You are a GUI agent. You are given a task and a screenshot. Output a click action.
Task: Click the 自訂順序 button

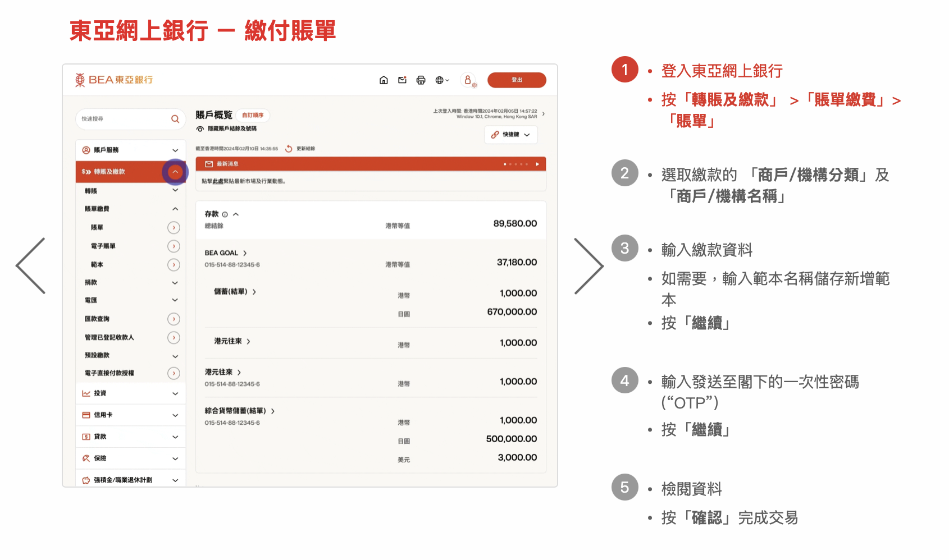coord(253,116)
